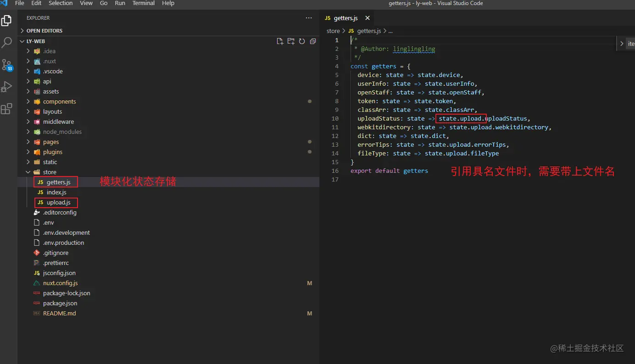Image resolution: width=635 pixels, height=364 pixels.
Task: Expand the pages folder
Action: point(28,142)
